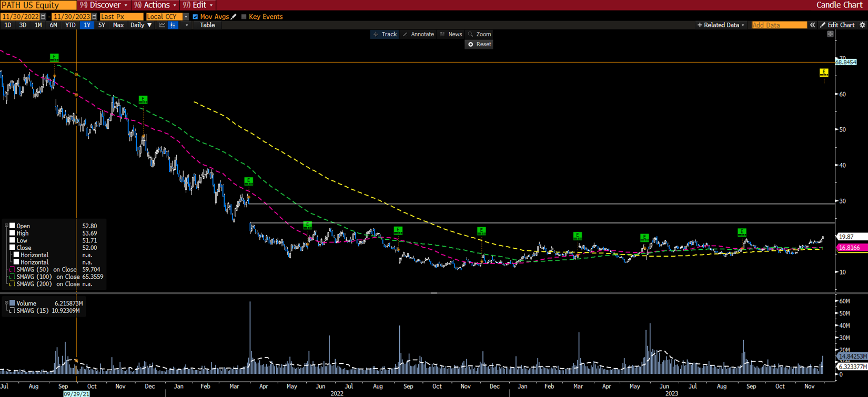Expand the chart type dropdown arrow

click(186, 25)
